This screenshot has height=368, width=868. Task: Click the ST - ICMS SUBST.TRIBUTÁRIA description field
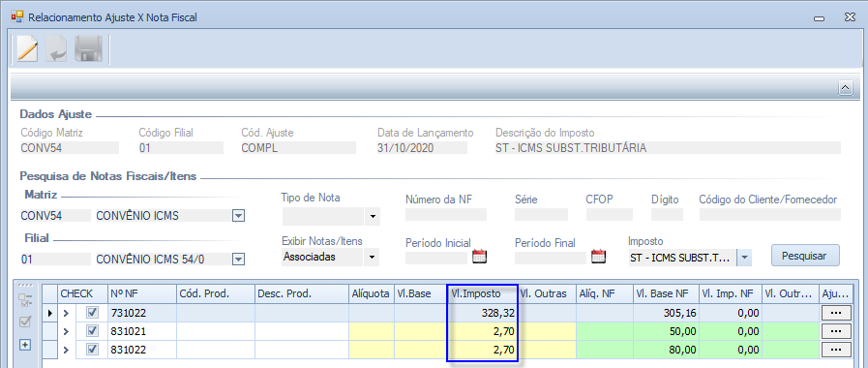coord(668,148)
